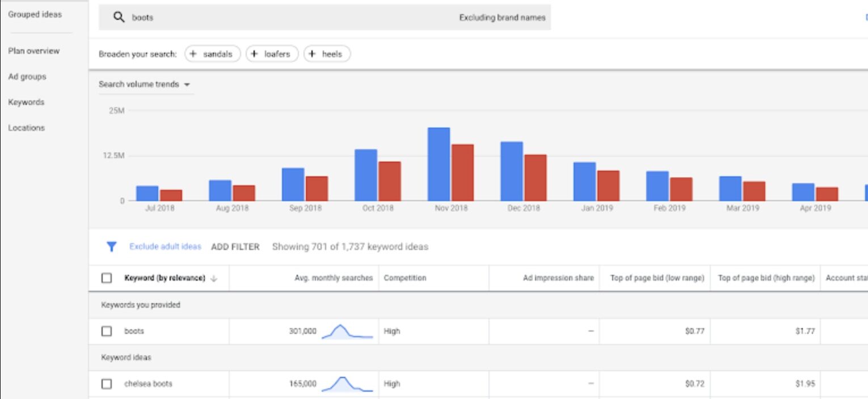Sort by the Competition column header
Image resolution: width=868 pixels, height=399 pixels.
[404, 278]
